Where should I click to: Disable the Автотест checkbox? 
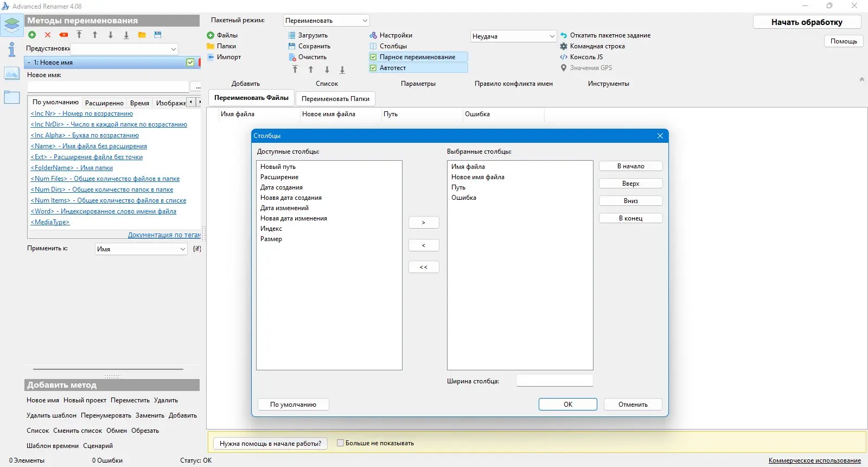(x=373, y=68)
